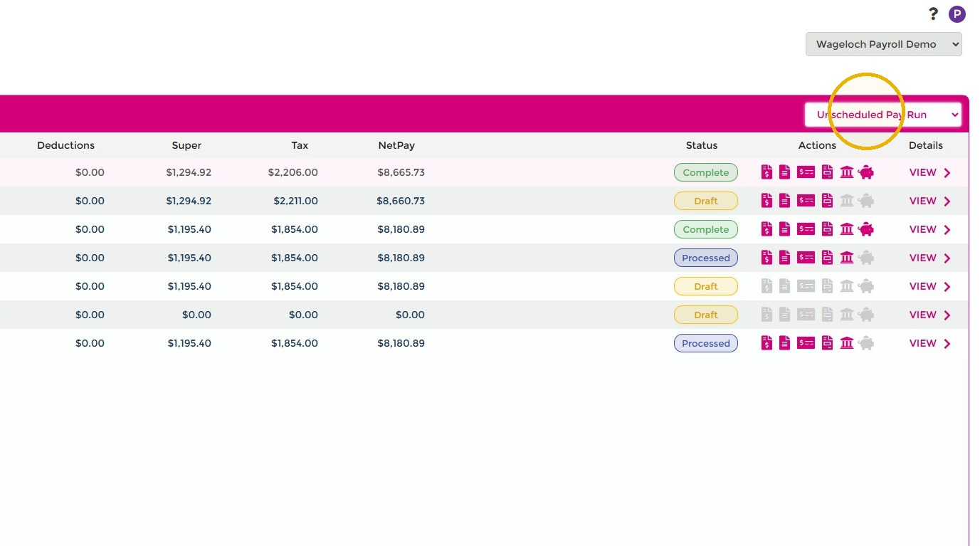Click greyed piggy bank in $8,660.73 row
980x546 pixels.
tap(866, 201)
